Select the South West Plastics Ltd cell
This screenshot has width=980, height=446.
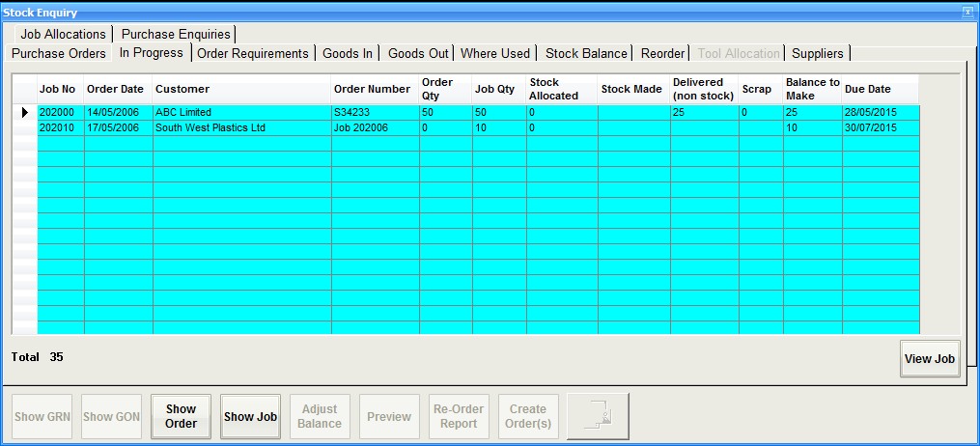pos(241,128)
